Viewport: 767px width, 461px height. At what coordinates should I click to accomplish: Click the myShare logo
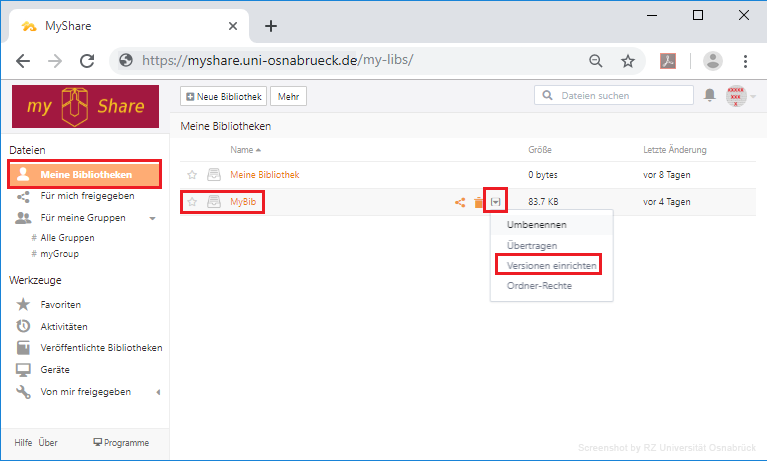click(86, 106)
